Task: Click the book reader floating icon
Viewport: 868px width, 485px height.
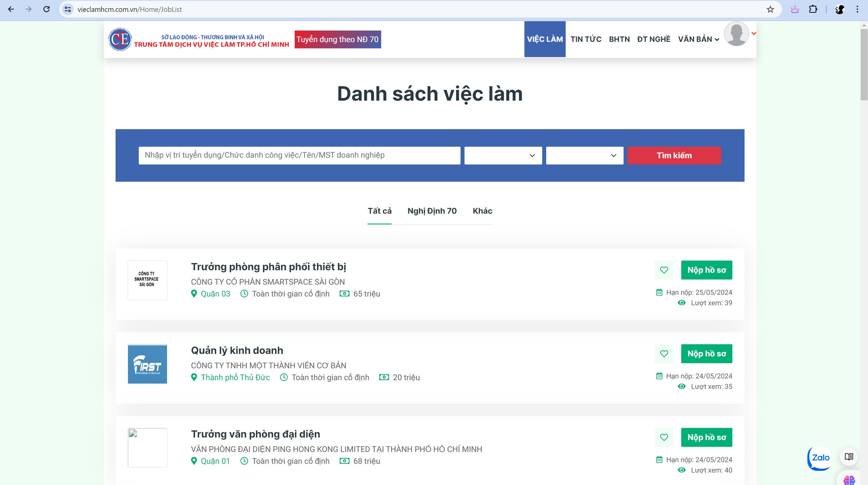Action: click(x=849, y=457)
